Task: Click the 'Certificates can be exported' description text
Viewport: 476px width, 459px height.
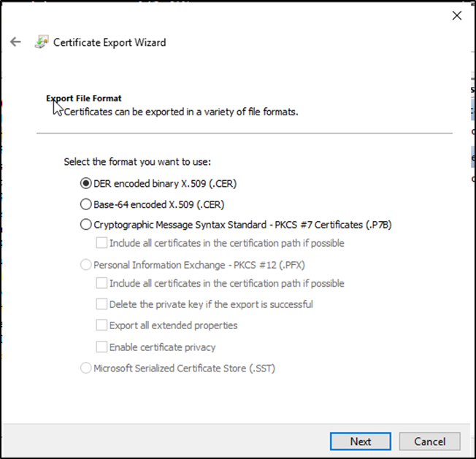Action: coord(181,112)
